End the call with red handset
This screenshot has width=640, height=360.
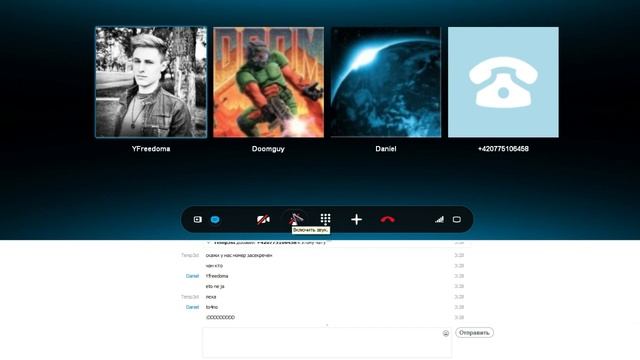(x=387, y=220)
